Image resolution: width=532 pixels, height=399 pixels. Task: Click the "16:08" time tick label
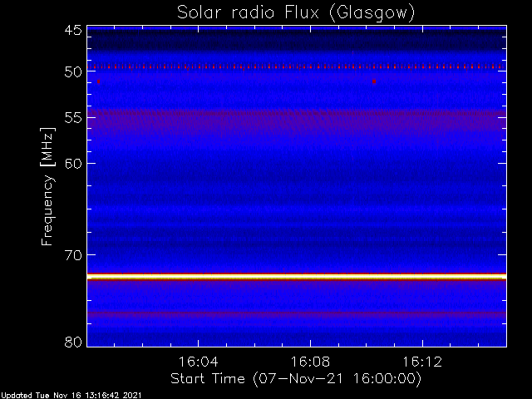point(310,362)
